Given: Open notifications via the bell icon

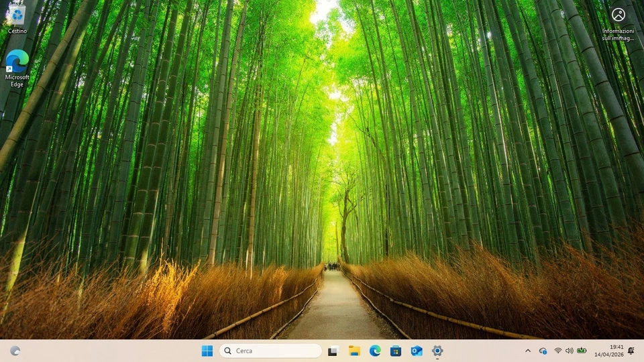Looking at the screenshot, I should coord(631,351).
